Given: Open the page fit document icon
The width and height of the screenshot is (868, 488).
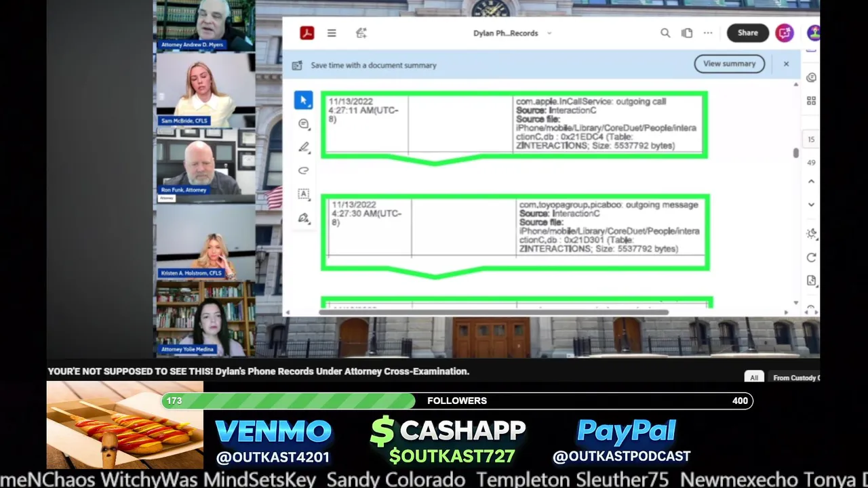Looking at the screenshot, I should pos(811,281).
